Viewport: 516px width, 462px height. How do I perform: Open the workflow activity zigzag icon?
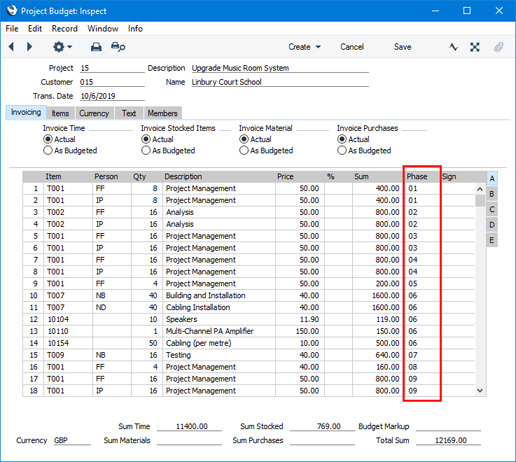click(453, 47)
